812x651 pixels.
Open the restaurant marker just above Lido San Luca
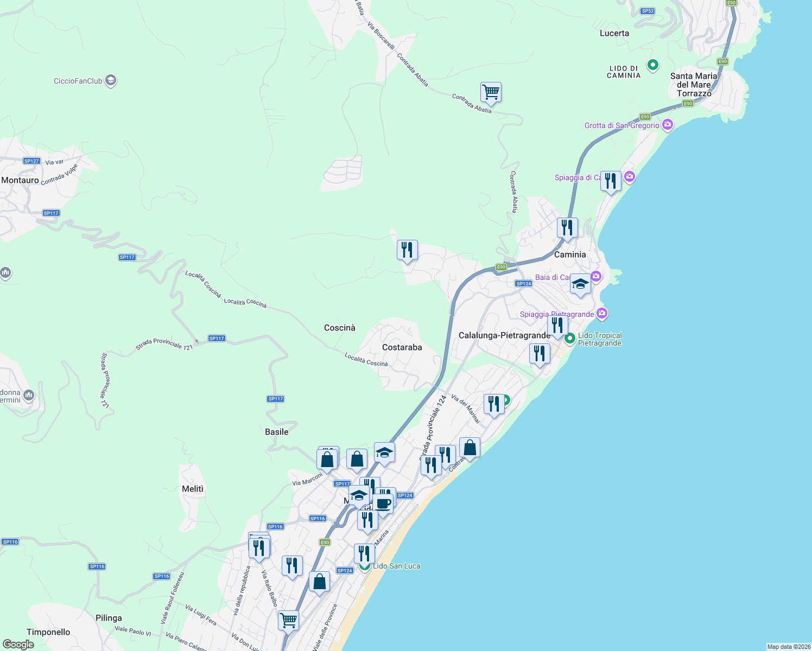pos(364,554)
